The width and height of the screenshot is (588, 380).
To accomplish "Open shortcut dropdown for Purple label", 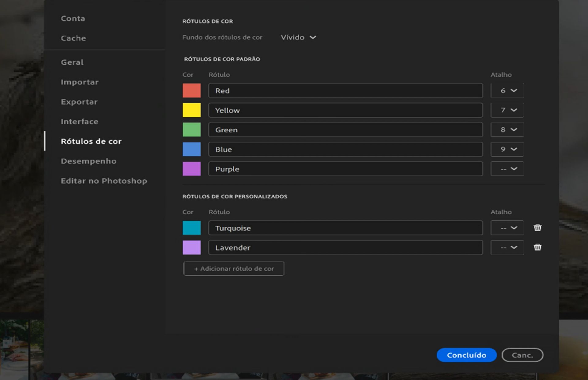I will coord(507,169).
